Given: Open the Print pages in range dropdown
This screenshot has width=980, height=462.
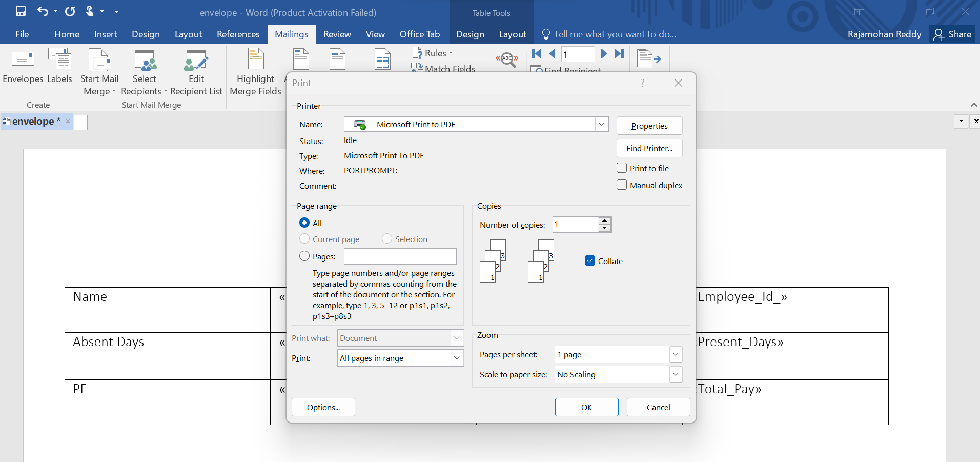Looking at the screenshot, I should (457, 358).
